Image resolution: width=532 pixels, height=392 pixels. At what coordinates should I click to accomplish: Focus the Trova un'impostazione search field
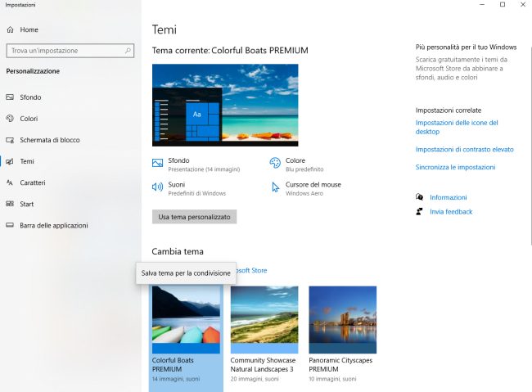70,51
